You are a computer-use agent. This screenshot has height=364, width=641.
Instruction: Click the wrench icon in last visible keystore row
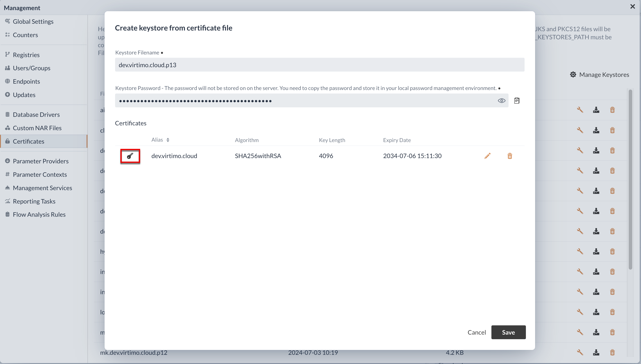(x=579, y=352)
